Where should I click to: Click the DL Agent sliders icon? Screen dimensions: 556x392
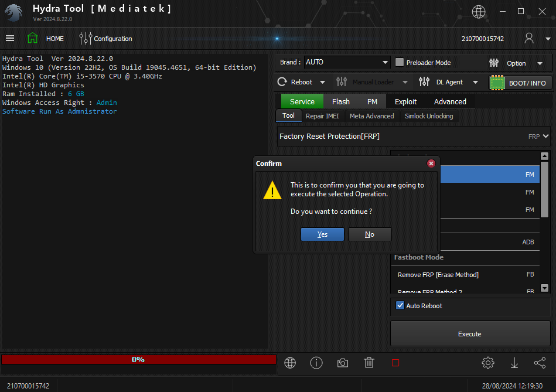(424, 82)
